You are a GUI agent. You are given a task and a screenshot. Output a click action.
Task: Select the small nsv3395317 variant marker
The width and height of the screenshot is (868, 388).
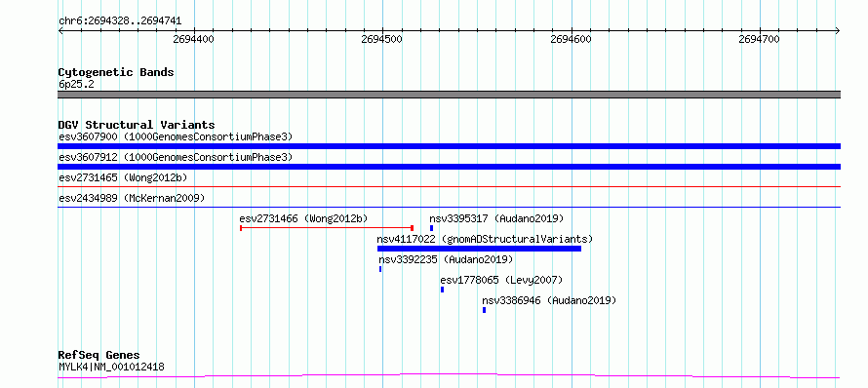coord(431,228)
